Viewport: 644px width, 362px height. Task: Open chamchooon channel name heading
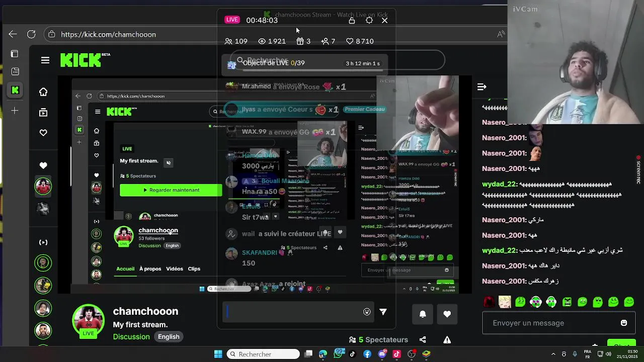click(x=145, y=311)
